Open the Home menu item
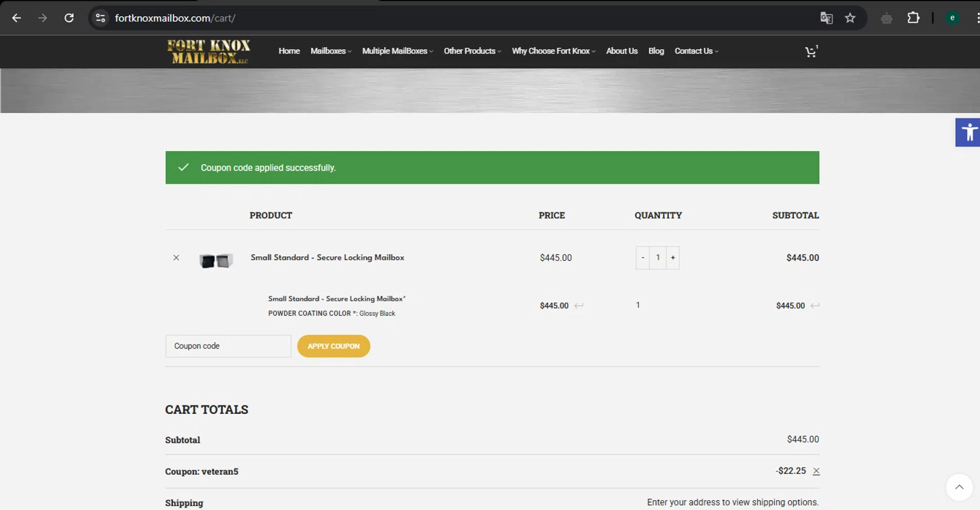The image size is (980, 510). [x=289, y=51]
